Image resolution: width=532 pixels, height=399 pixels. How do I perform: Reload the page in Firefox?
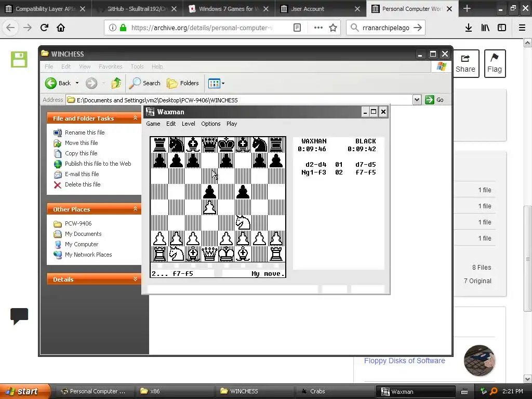[x=44, y=28]
